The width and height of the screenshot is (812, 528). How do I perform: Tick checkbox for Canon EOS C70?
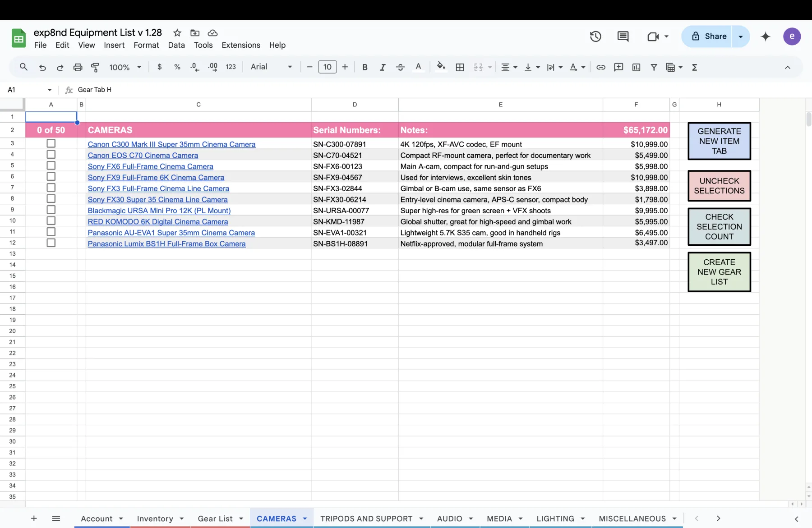pyautogui.click(x=51, y=155)
